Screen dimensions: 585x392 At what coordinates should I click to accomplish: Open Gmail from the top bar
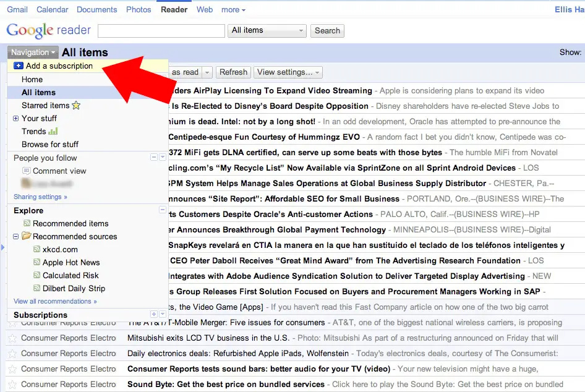tap(17, 10)
